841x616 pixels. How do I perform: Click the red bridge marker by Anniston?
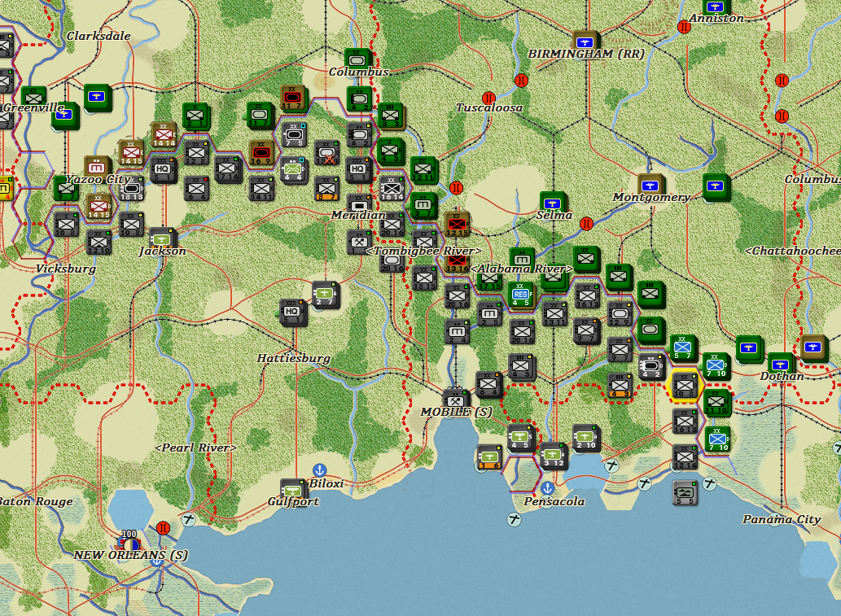[x=684, y=26]
